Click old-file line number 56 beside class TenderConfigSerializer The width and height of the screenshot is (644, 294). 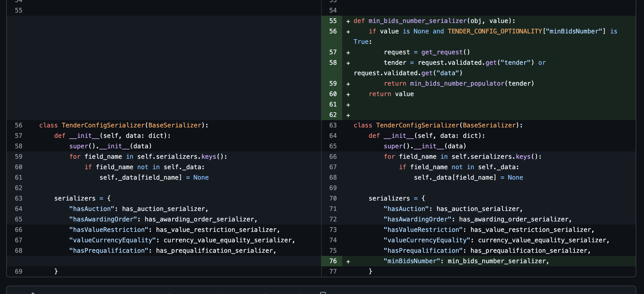click(19, 125)
